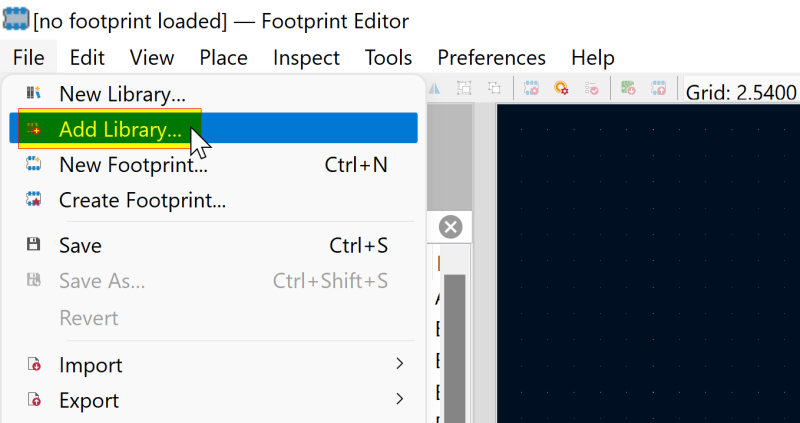Viewport: 800px width, 423px height.
Task: Expand the Export submenu arrow
Action: (400, 400)
